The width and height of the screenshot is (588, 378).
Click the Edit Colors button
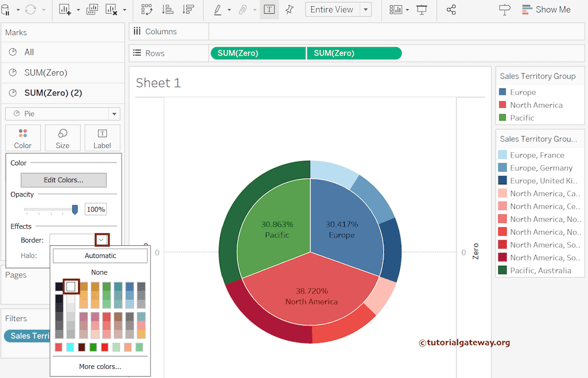63,180
